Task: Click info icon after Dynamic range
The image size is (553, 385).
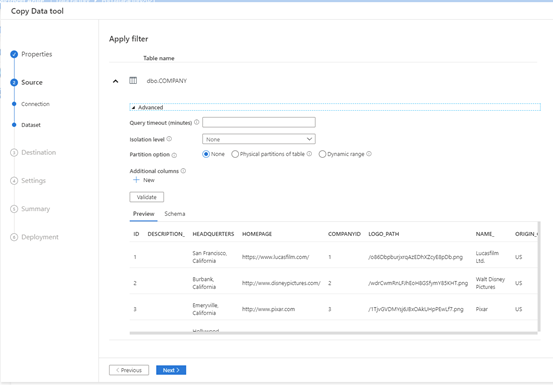Action: click(369, 154)
